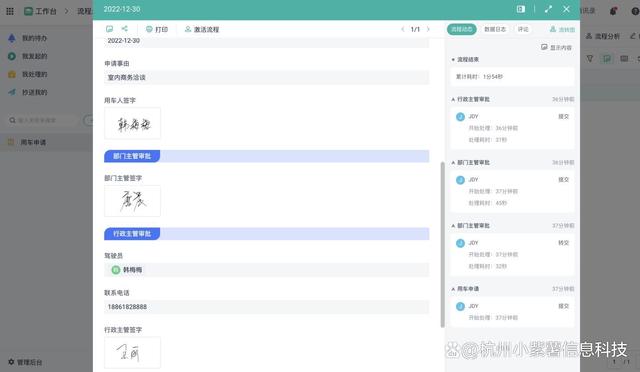Switch to the 流程动态 tab

462,29
